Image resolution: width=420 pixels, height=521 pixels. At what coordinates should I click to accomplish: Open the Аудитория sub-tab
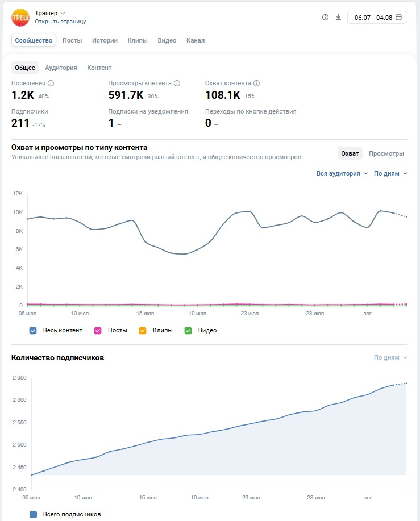click(x=61, y=68)
